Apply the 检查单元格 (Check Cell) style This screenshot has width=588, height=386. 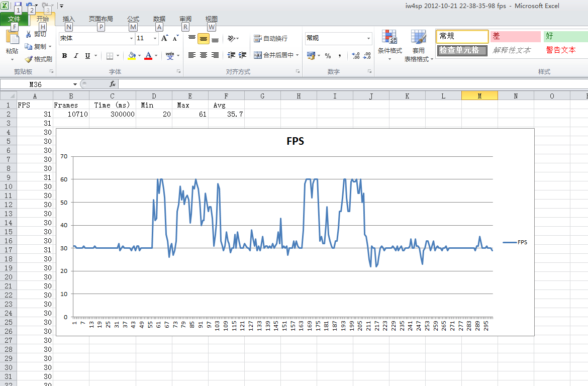tap(462, 50)
